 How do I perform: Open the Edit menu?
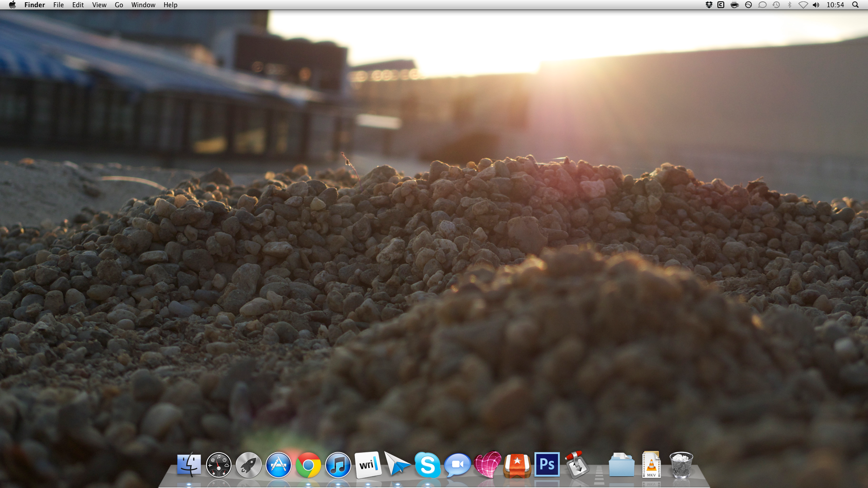click(78, 5)
